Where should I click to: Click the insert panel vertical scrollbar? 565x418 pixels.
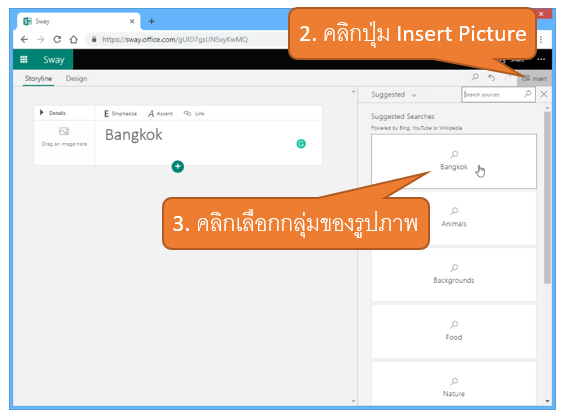click(x=547, y=197)
